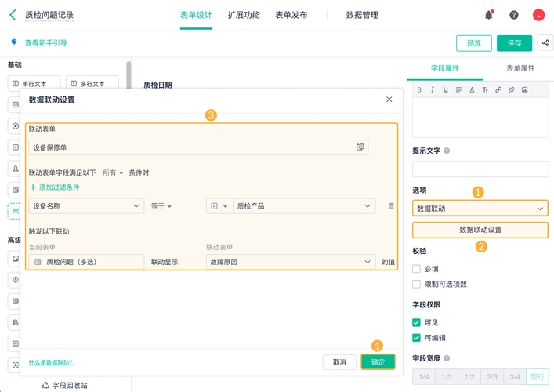Click the help icon next to 字段宽度
The height and width of the screenshot is (392, 554).
point(447,358)
